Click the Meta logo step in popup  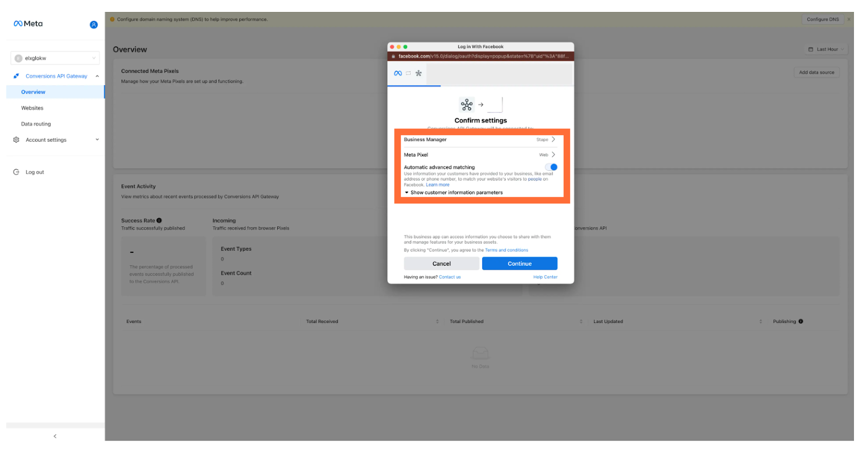pos(398,73)
